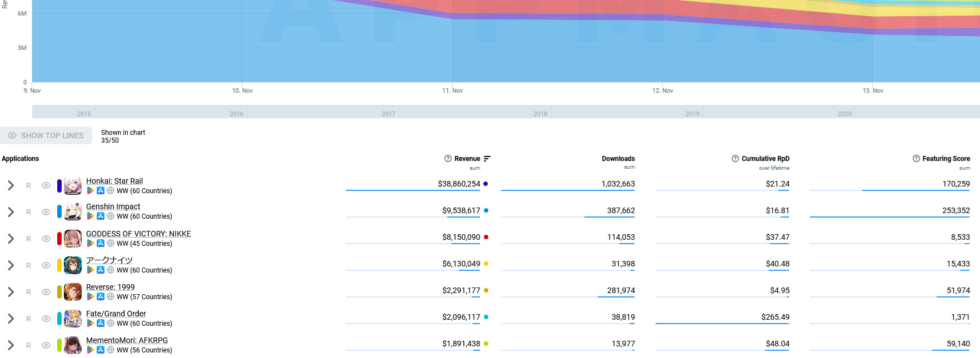The width and height of the screenshot is (980, 358).
Task: Toggle visibility eye for Honkai: Star Rail
Action: coord(46,185)
